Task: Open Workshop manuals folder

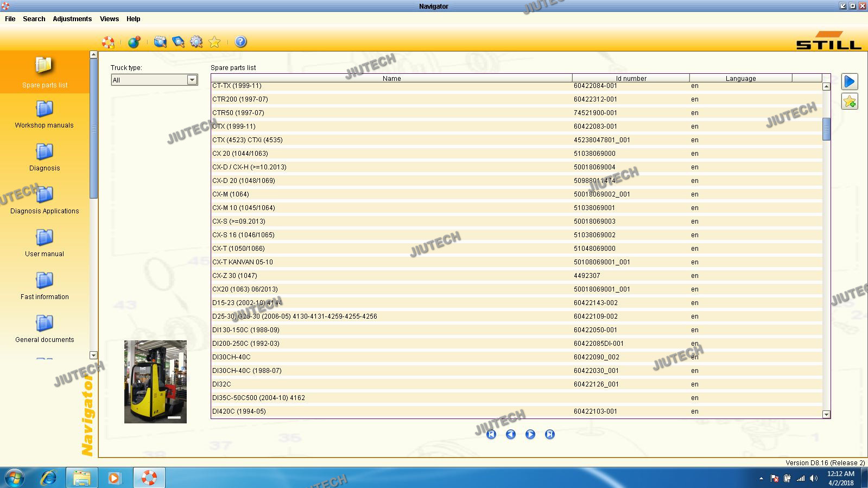Action: click(x=45, y=114)
